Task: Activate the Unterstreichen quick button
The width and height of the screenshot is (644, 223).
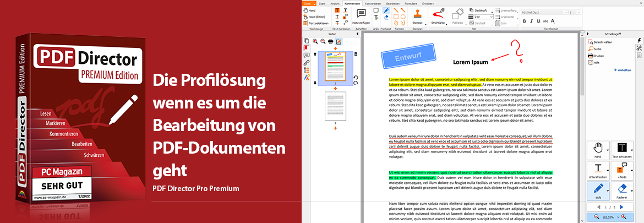Action: (598, 170)
